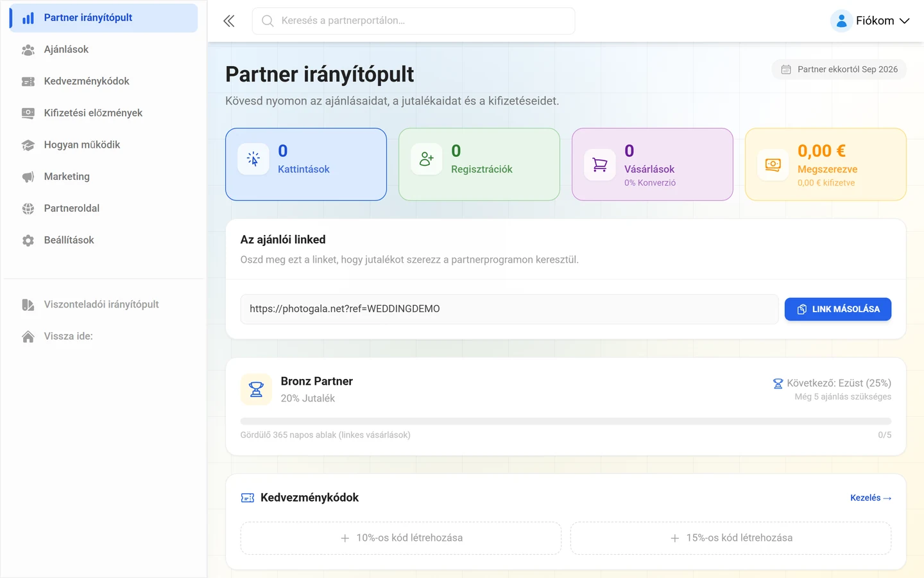Open Ajánlások in the sidebar menu
The width and height of the screenshot is (924, 578).
coord(104,49)
